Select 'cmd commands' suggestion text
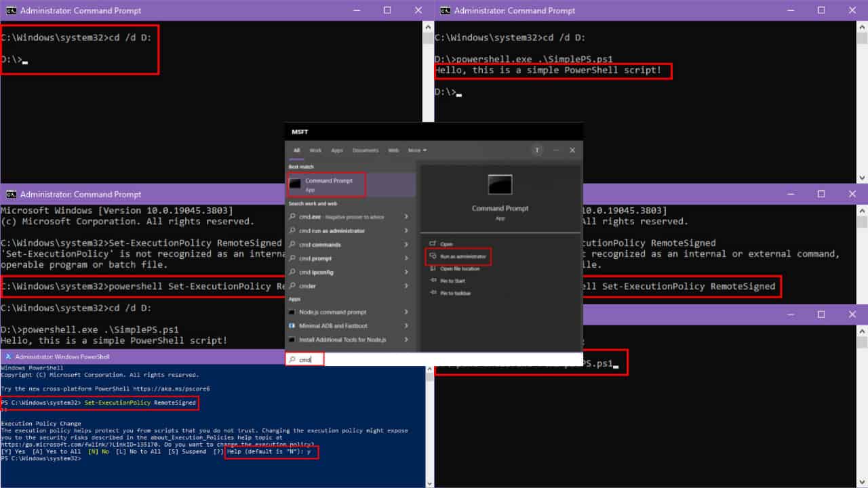 click(x=320, y=245)
